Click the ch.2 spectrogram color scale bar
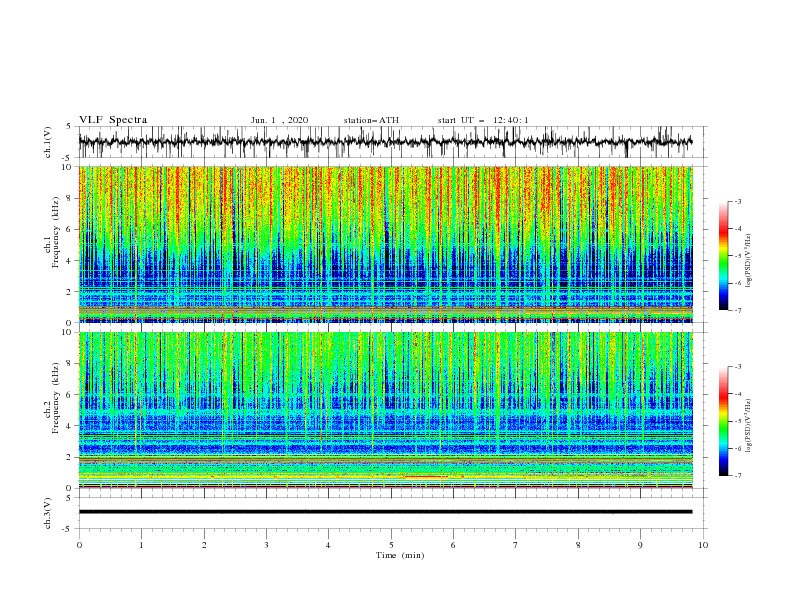The height and width of the screenshot is (612, 792). pyautogui.click(x=723, y=421)
